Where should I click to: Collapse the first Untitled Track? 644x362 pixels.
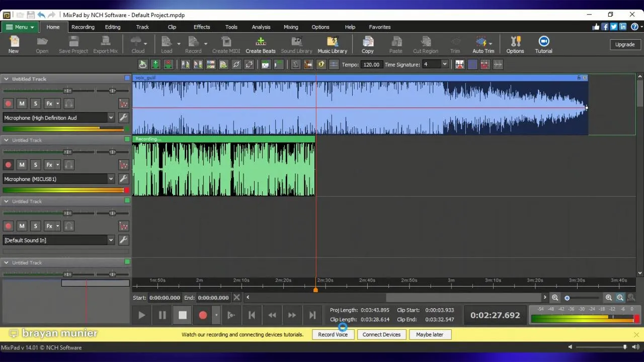(x=6, y=78)
